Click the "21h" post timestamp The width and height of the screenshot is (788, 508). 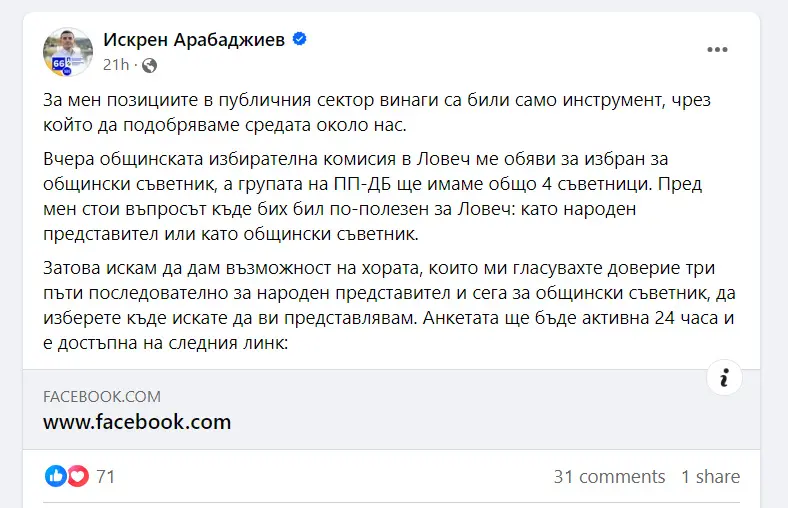pos(116,66)
